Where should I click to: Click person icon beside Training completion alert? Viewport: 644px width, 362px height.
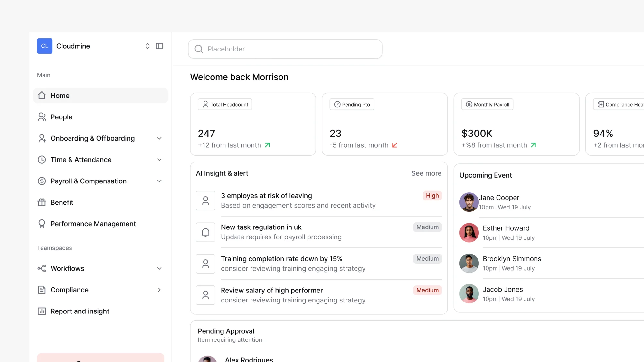point(205,264)
